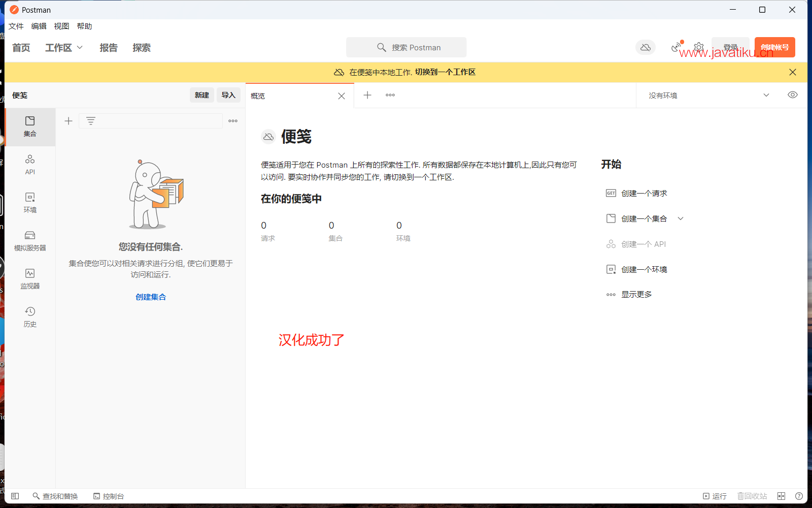Click the 导入 import button

(x=228, y=95)
